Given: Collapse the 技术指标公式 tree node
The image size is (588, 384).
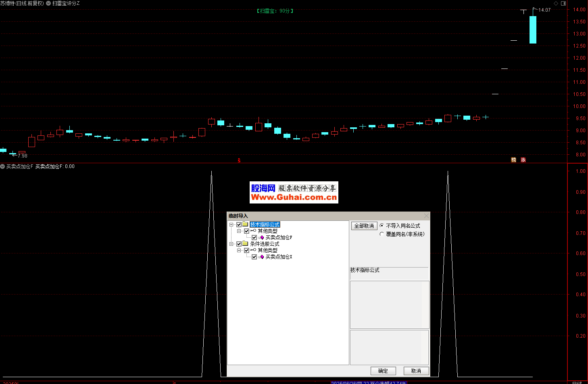Looking at the screenshot, I should coord(231,224).
